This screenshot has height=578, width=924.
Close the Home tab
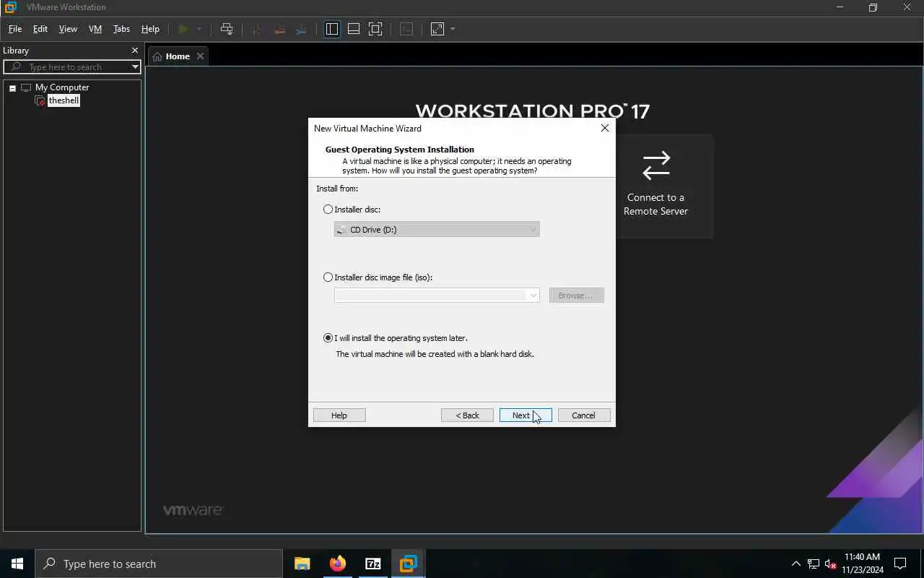coord(201,56)
